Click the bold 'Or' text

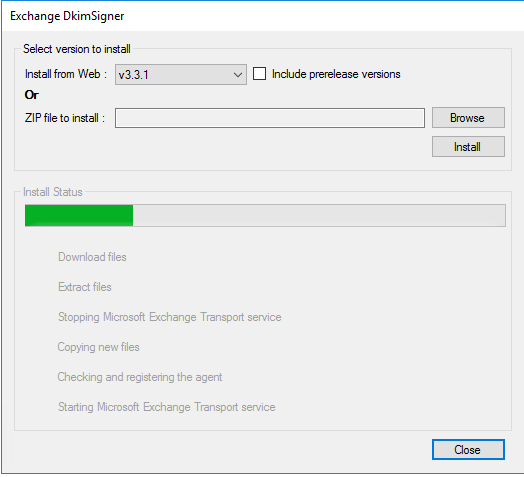coord(32,95)
